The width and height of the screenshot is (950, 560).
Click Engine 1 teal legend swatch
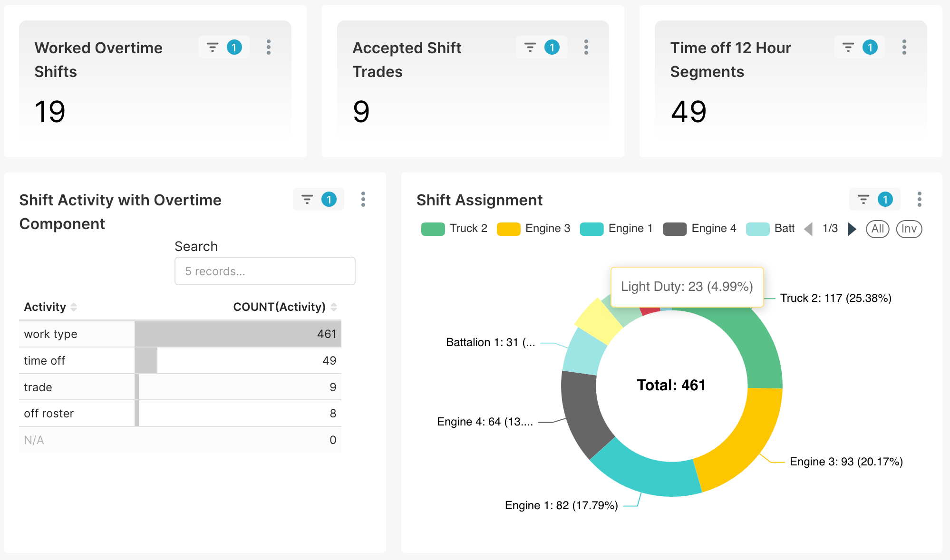591,229
